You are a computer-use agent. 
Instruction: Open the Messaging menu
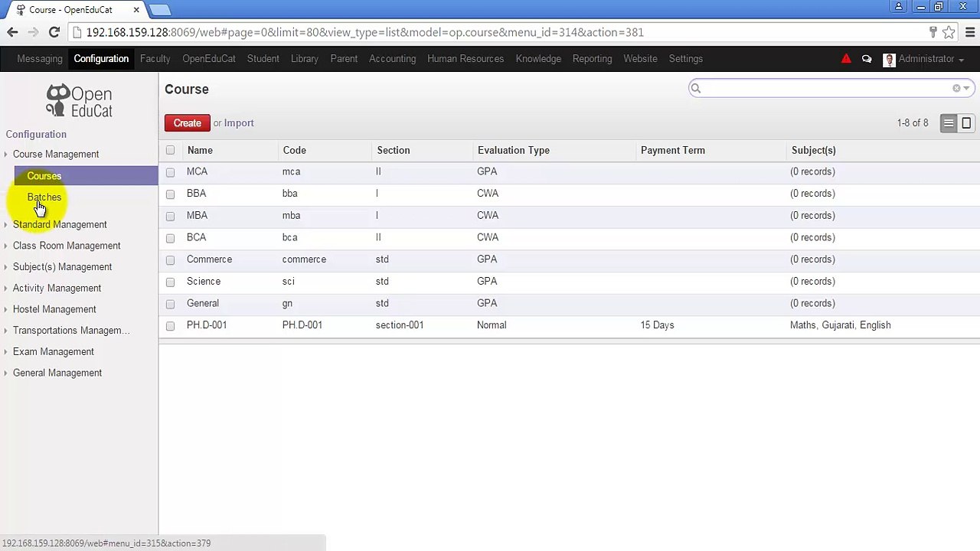pyautogui.click(x=40, y=59)
